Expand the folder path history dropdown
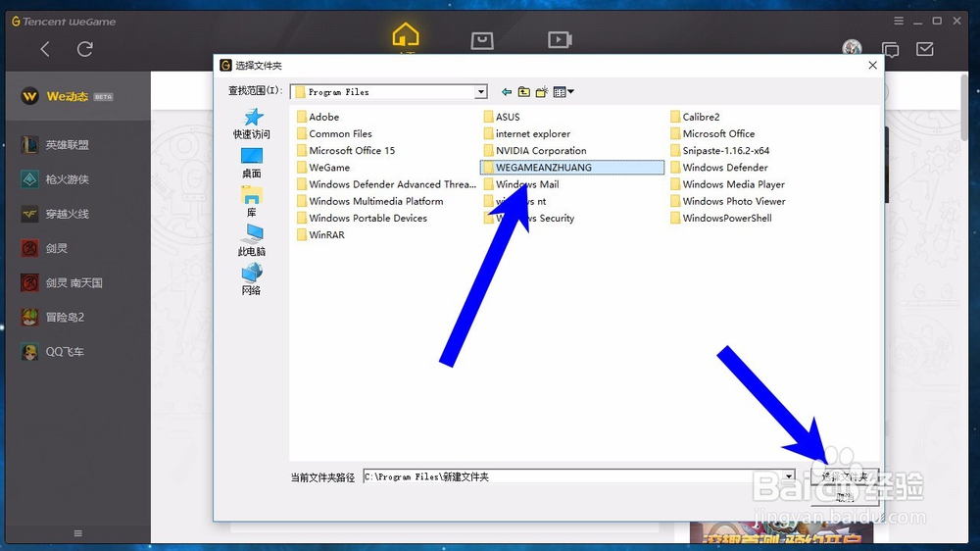This screenshot has height=551, width=980. pyautogui.click(x=789, y=476)
